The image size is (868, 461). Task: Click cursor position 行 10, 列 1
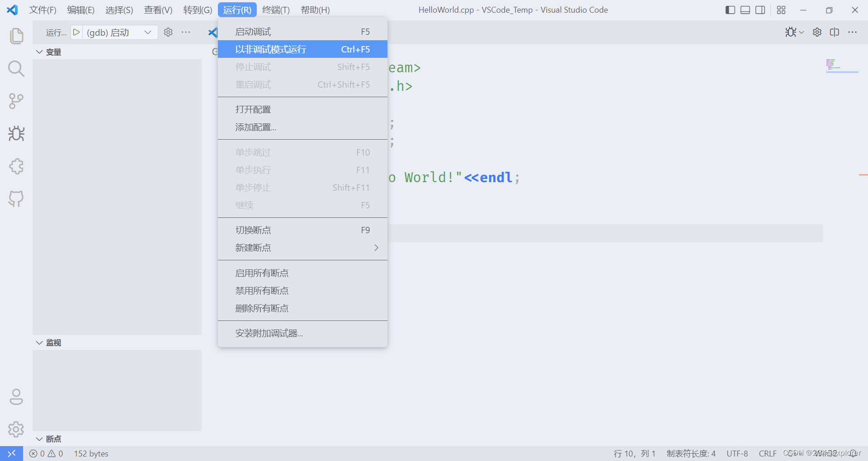tap(634, 453)
